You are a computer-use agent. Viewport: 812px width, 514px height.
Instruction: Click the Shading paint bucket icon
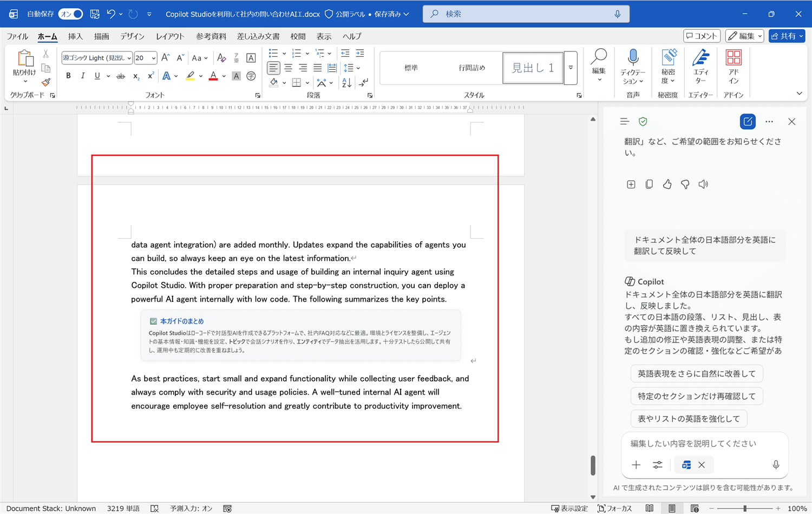(x=273, y=83)
